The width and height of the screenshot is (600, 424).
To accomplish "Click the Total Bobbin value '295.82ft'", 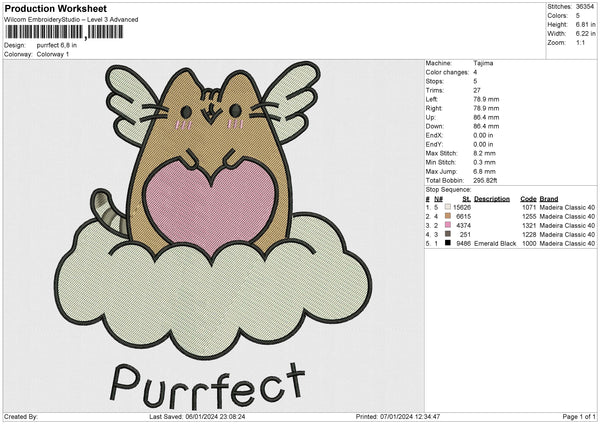I will [485, 180].
